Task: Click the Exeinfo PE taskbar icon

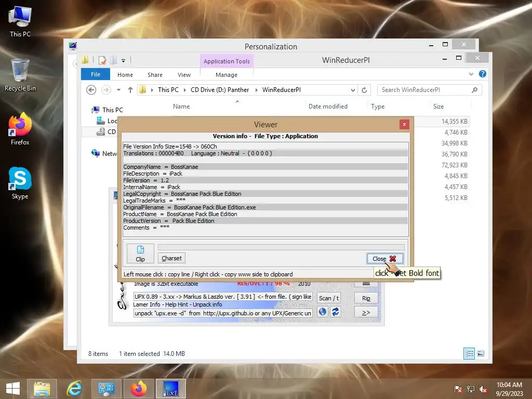Action: tap(170, 389)
